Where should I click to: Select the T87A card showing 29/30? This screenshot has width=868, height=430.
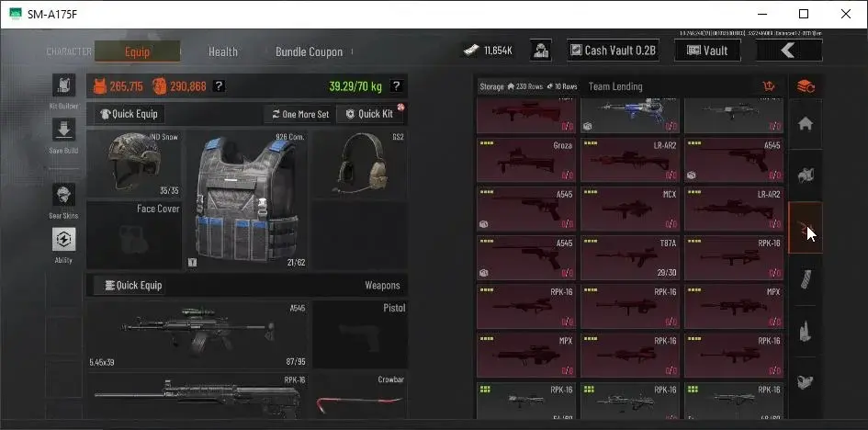click(x=630, y=258)
